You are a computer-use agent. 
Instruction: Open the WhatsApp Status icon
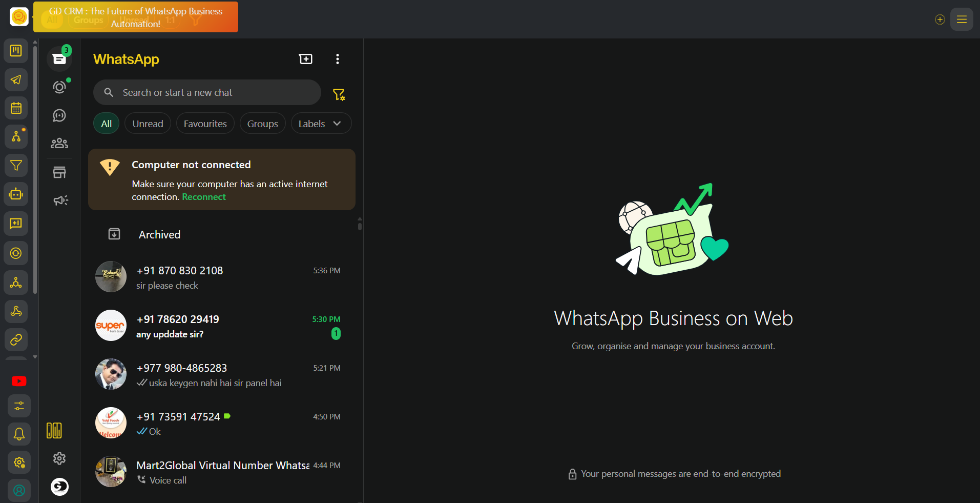click(59, 87)
